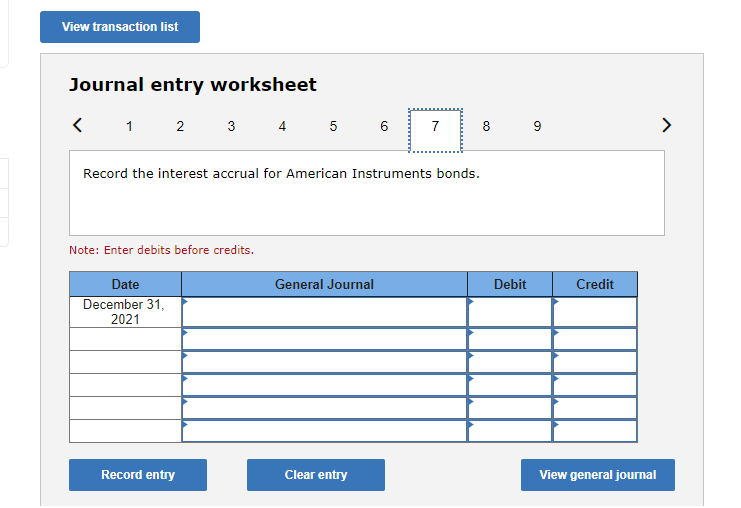Switch to worksheet tab 4
Image resolution: width=741 pixels, height=508 pixels.
point(282,126)
